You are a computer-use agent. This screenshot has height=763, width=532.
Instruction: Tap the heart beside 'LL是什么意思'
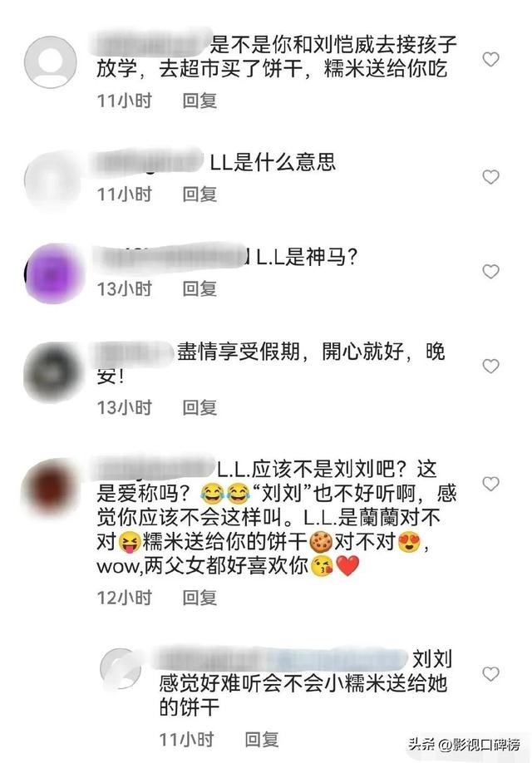[x=490, y=177]
